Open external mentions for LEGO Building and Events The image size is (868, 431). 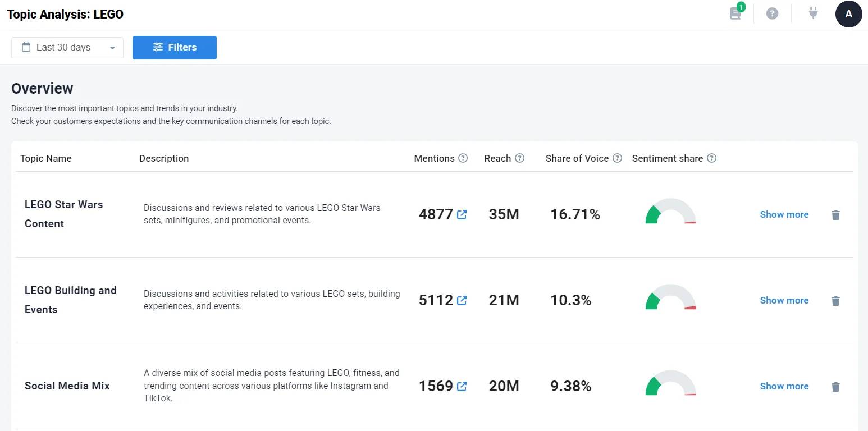pyautogui.click(x=462, y=300)
